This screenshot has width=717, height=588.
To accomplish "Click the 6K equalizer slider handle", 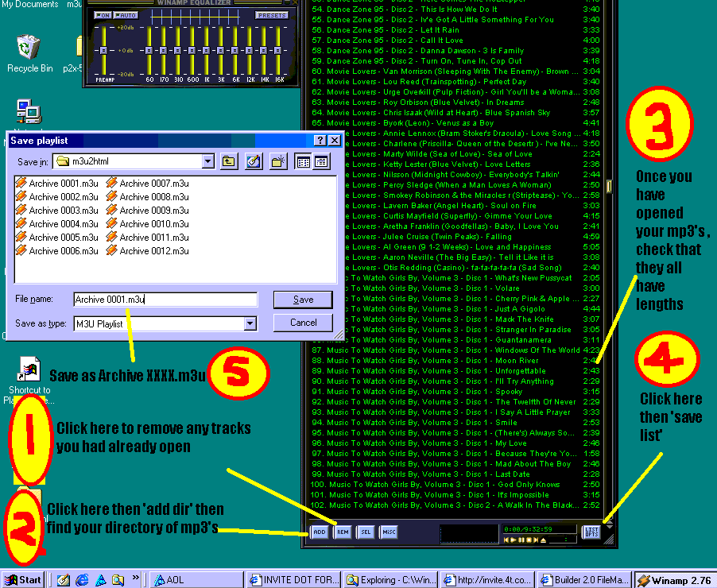I will pyautogui.click(x=234, y=50).
